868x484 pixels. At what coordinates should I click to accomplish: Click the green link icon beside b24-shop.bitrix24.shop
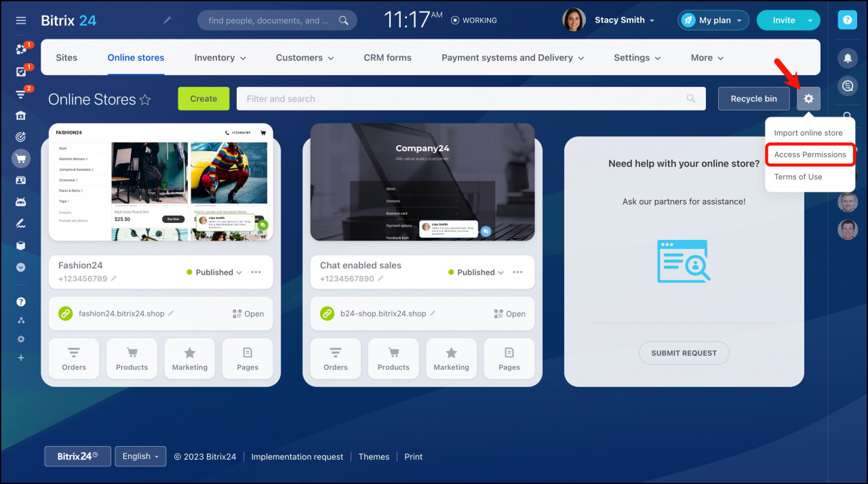click(328, 313)
